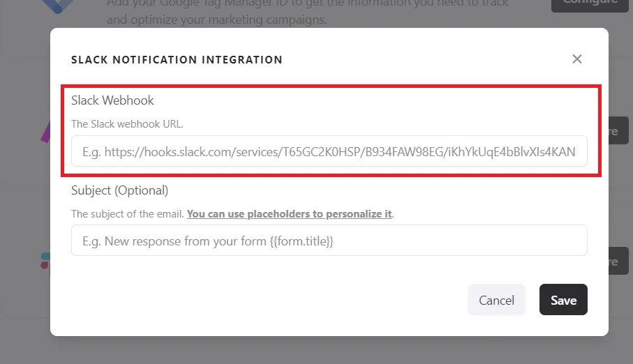Click the Google Tag Manager logo icon
This screenshot has height=364, width=633.
tap(58, 6)
